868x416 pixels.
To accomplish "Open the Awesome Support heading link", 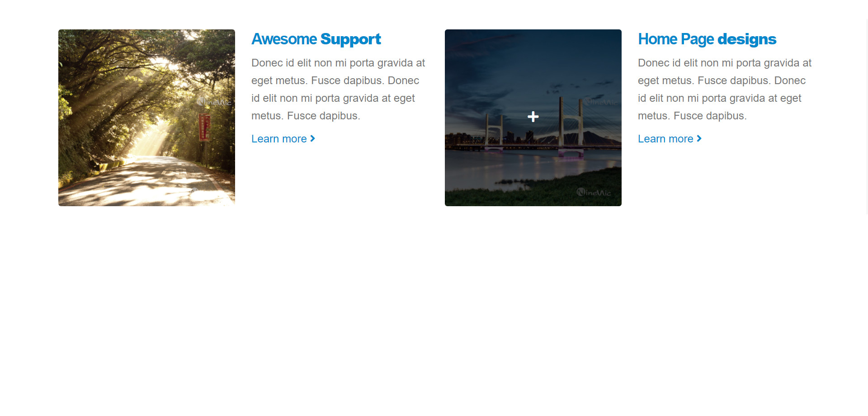I will [316, 39].
